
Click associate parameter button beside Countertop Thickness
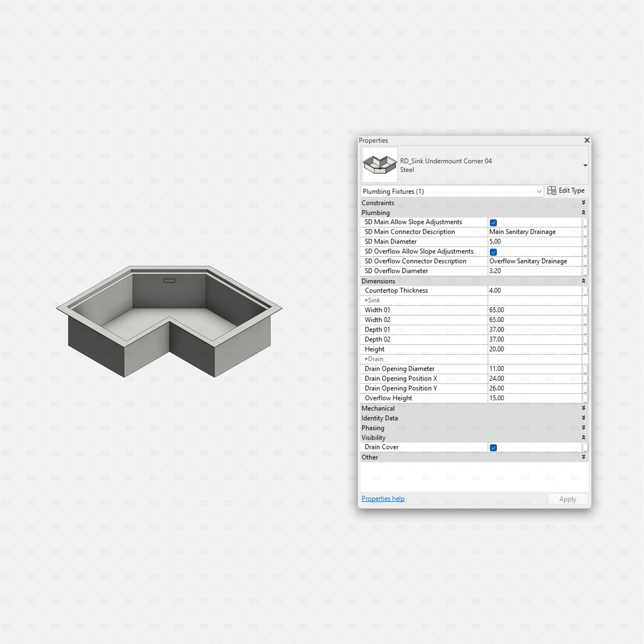(x=586, y=291)
